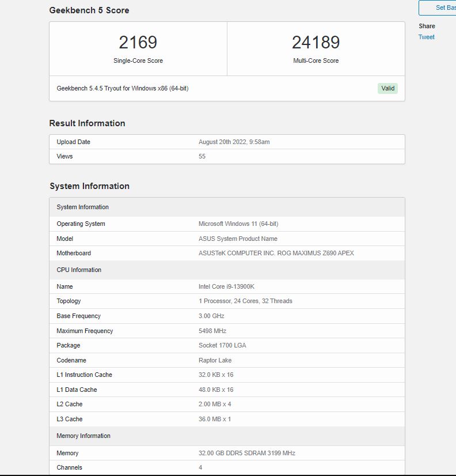456x476 pixels.
Task: Click the Memory row label
Action: coord(67,453)
